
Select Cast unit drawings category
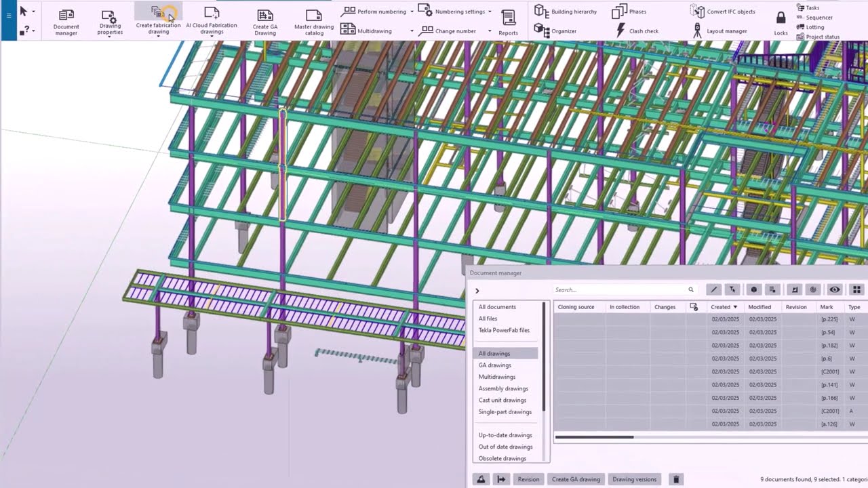[x=502, y=400]
